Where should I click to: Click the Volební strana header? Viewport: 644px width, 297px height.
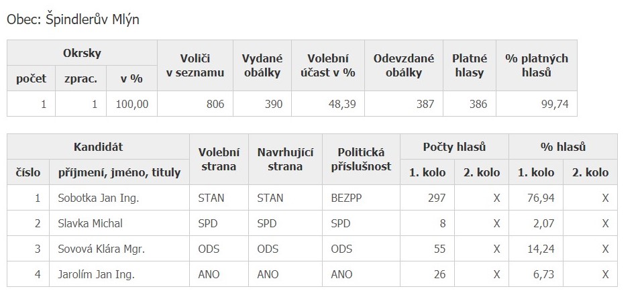(219, 159)
